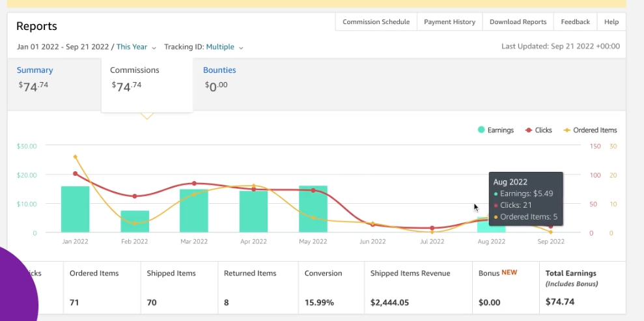Toggle the Earnings legend series
The image size is (644, 321).
(x=496, y=130)
